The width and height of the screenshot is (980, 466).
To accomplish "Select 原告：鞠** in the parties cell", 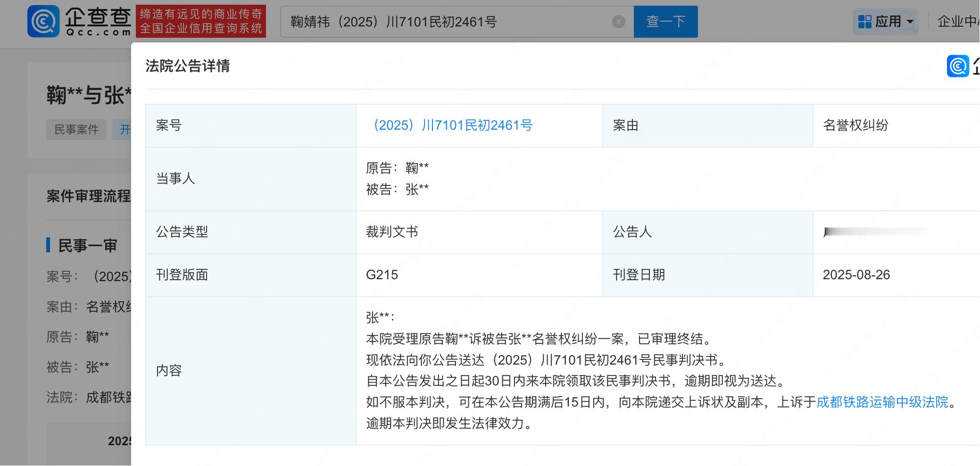I will [397, 168].
